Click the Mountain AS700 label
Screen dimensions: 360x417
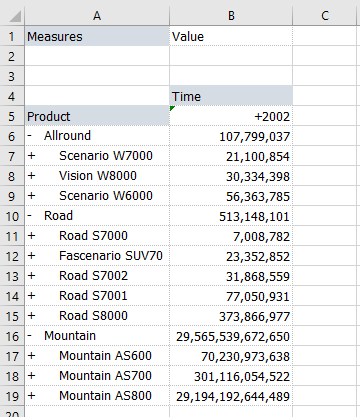click(x=105, y=376)
